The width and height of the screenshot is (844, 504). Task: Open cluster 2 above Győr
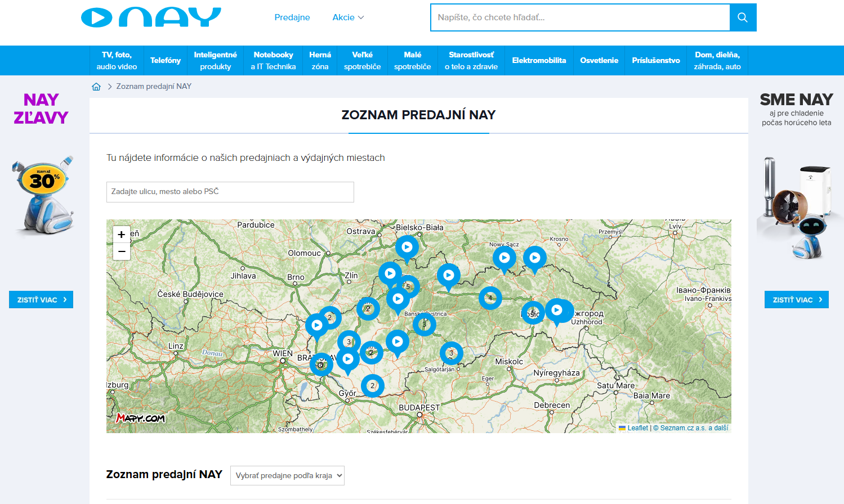373,386
